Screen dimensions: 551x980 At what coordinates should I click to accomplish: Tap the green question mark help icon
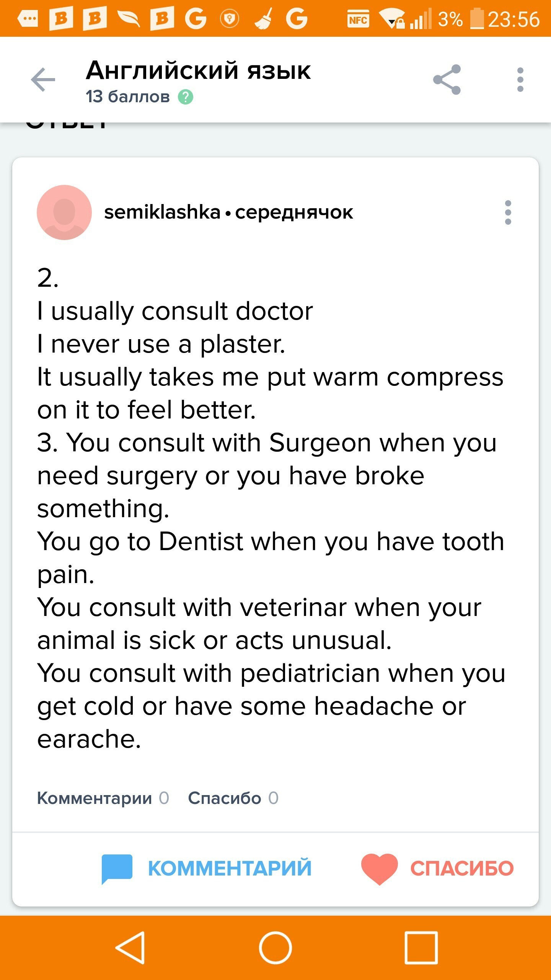(x=186, y=97)
